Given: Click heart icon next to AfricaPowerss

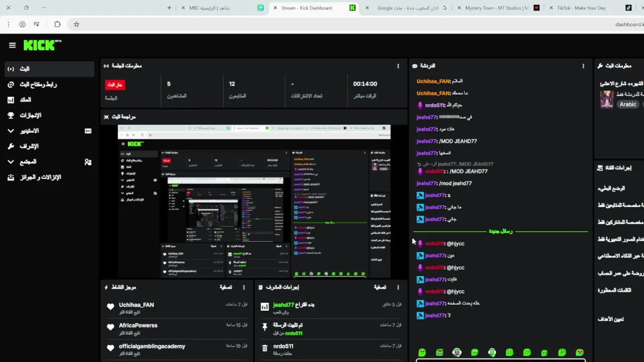Looking at the screenshot, I should [x=111, y=327].
